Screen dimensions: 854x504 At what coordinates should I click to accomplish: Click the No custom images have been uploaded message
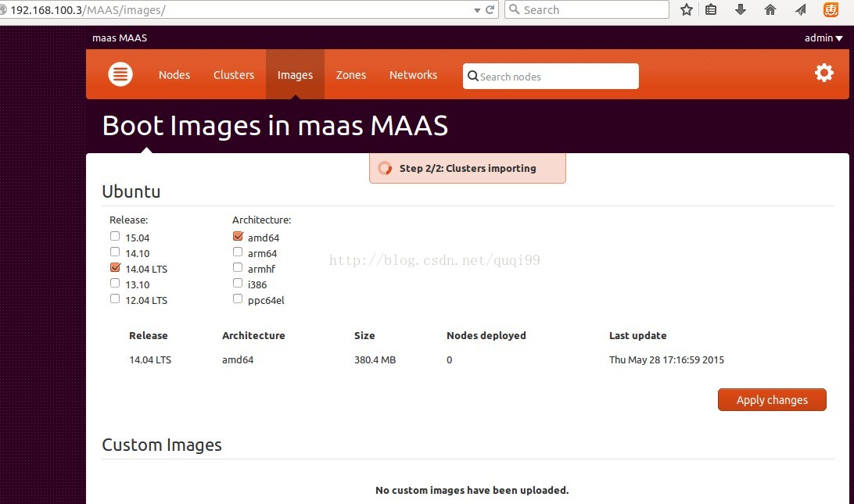tap(472, 490)
